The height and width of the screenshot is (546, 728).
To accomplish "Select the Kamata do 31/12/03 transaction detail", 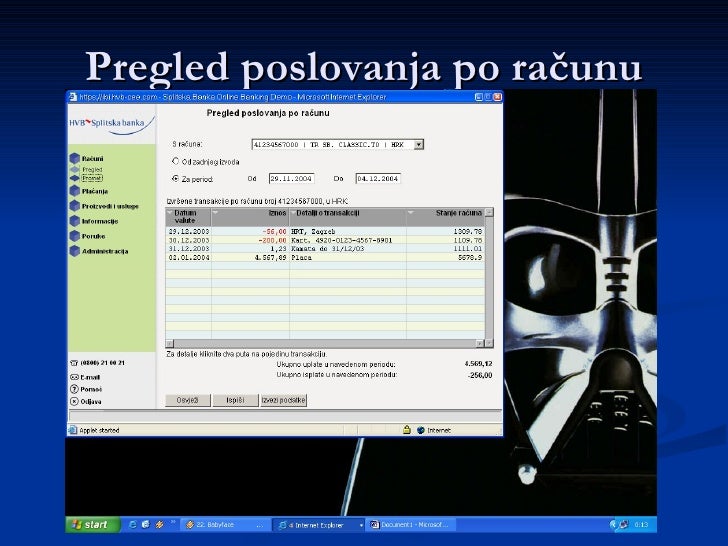I will click(x=348, y=248).
